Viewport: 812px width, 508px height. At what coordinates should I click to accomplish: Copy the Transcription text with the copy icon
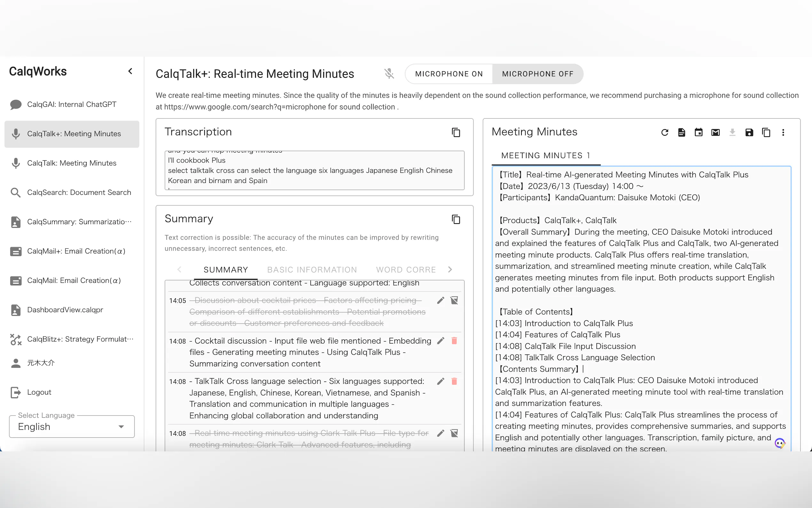(456, 132)
